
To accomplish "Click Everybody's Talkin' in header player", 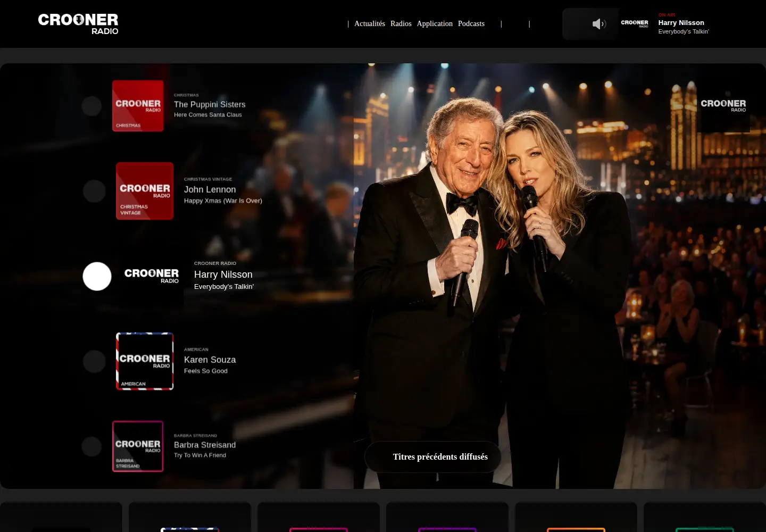I will pyautogui.click(x=684, y=31).
